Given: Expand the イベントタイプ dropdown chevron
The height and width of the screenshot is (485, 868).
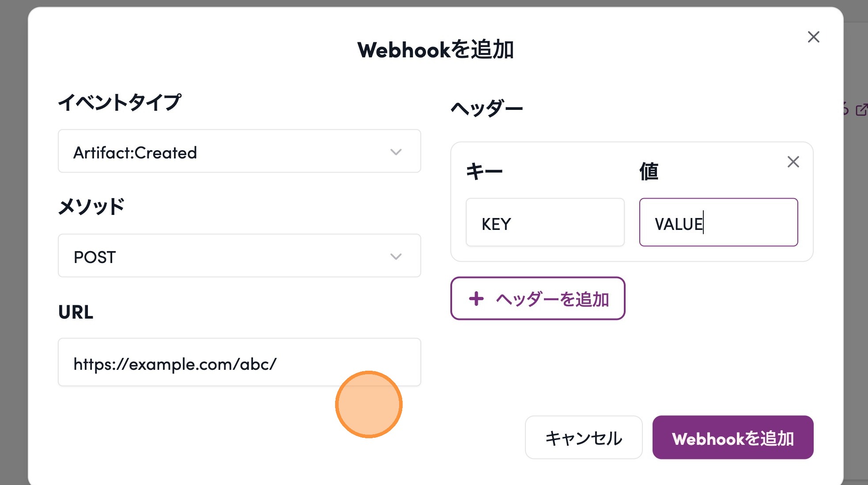Looking at the screenshot, I should (396, 152).
